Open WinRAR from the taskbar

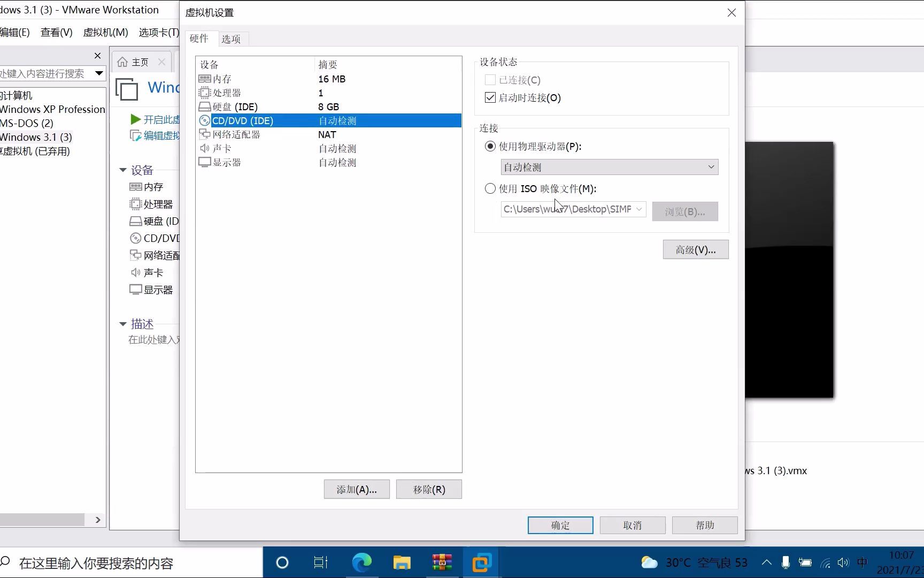click(442, 562)
